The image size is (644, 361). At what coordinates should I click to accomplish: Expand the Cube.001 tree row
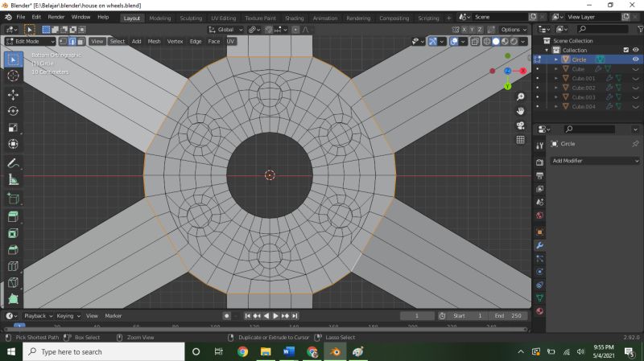[x=556, y=78]
